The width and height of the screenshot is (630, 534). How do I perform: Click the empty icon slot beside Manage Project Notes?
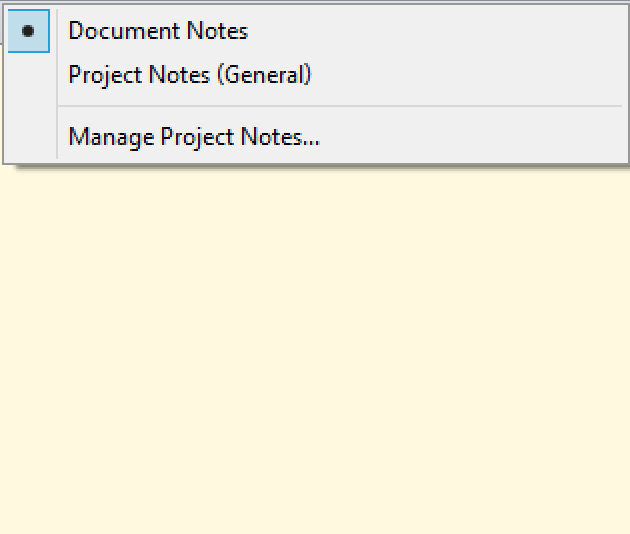click(x=28, y=137)
